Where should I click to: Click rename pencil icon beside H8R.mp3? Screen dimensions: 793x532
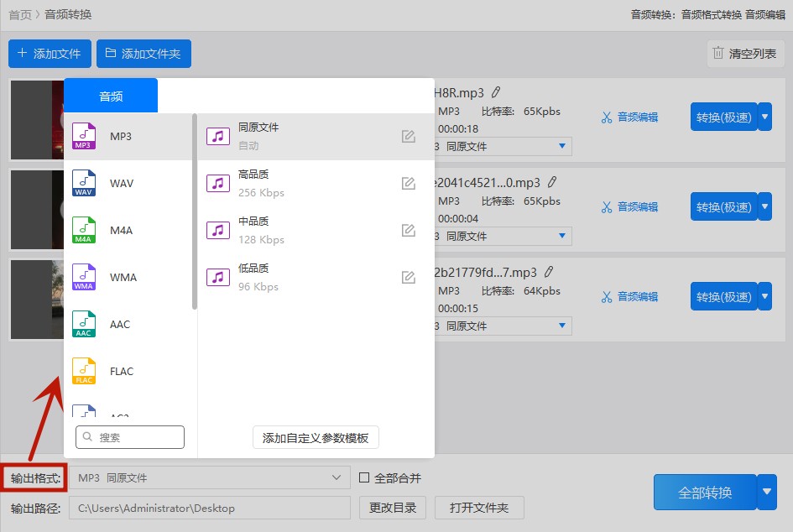pyautogui.click(x=496, y=92)
